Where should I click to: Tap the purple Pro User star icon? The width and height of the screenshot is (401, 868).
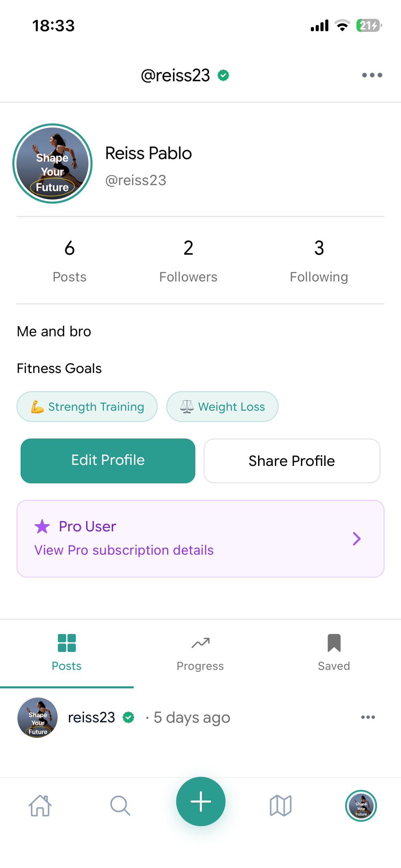tap(42, 526)
